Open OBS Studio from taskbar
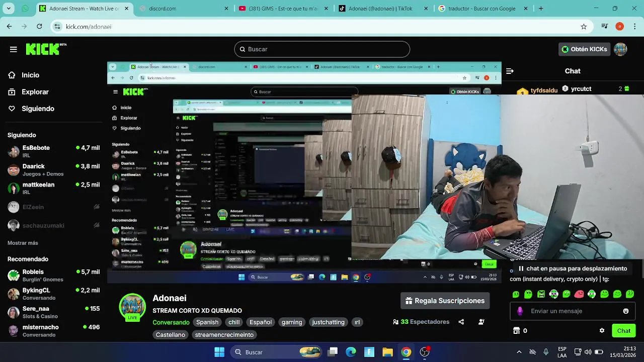This screenshot has width=644, height=362. tap(425, 352)
